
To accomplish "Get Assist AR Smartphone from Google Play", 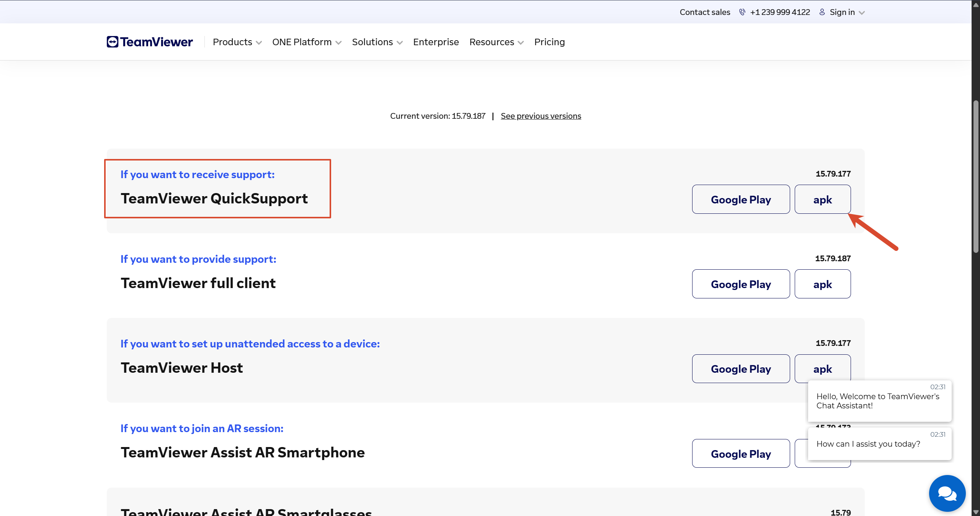I will pos(741,454).
